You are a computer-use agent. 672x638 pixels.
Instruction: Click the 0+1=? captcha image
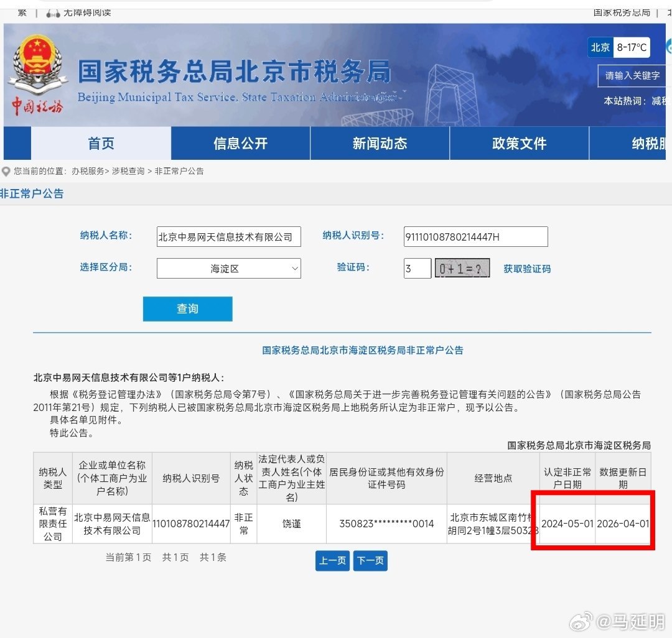(462, 268)
